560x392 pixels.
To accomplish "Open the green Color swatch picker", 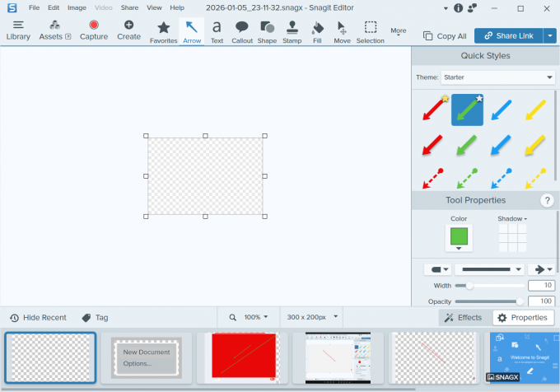I will 459,238.
